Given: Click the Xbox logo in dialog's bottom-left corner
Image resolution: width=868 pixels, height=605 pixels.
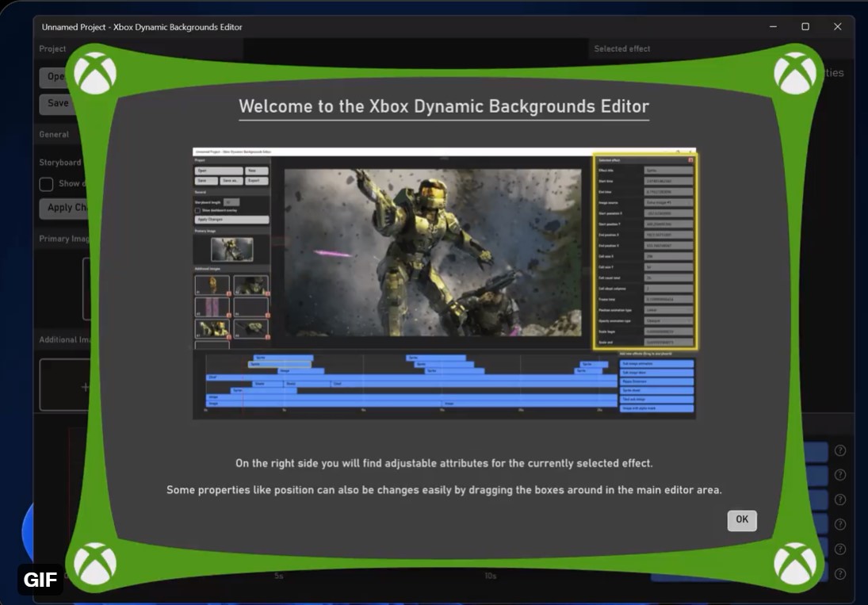Looking at the screenshot, I should coord(94,564).
